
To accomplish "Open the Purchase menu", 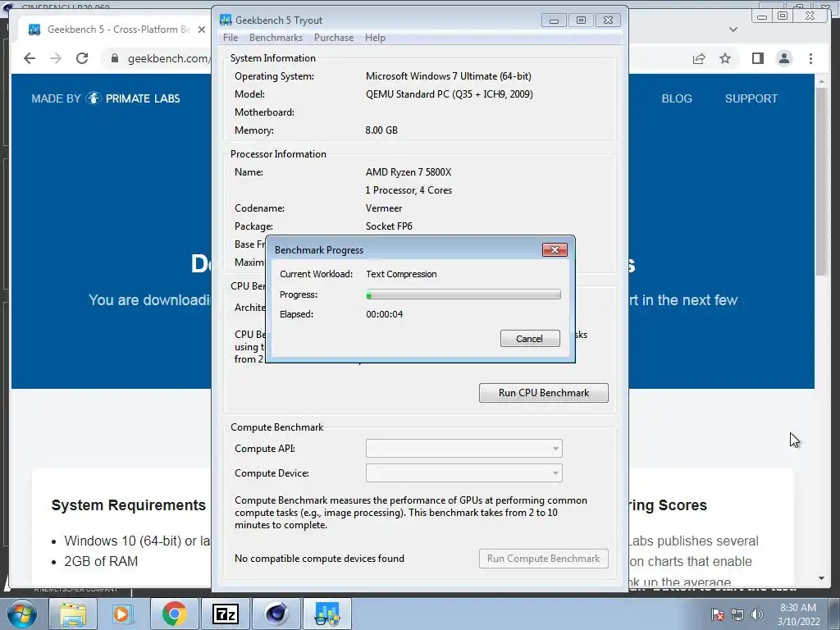I will (334, 38).
